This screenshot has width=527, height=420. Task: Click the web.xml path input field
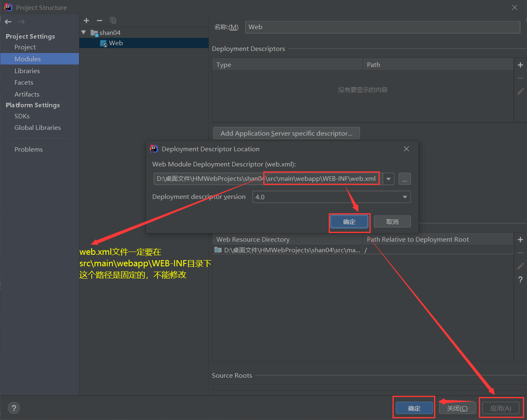268,179
